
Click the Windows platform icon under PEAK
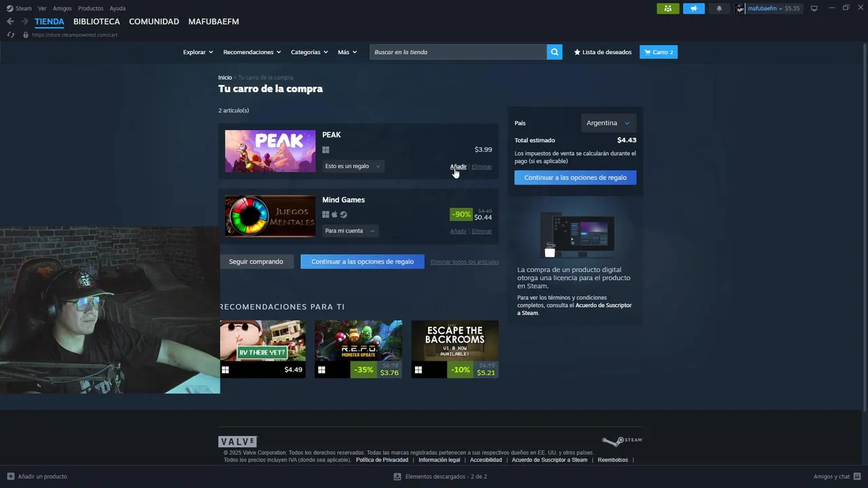click(325, 150)
